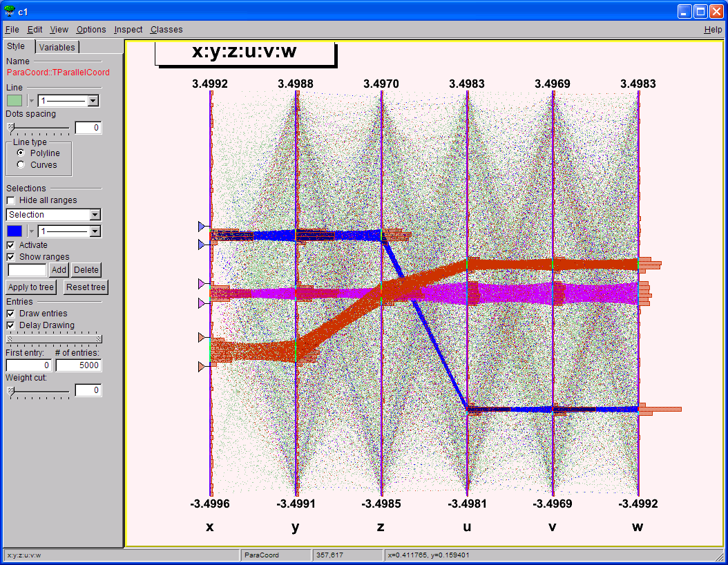Open the Selection dropdown list
This screenshot has height=565, width=728.
point(94,215)
